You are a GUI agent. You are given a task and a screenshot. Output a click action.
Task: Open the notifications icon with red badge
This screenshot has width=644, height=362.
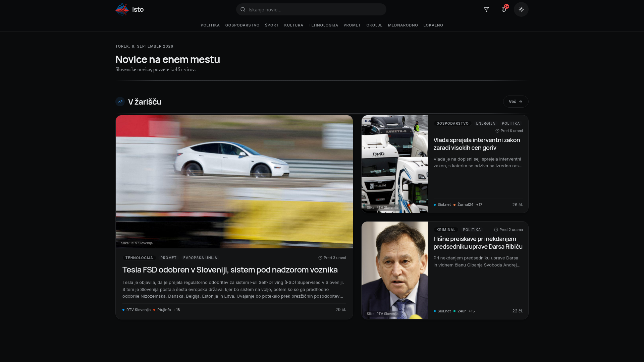504,9
